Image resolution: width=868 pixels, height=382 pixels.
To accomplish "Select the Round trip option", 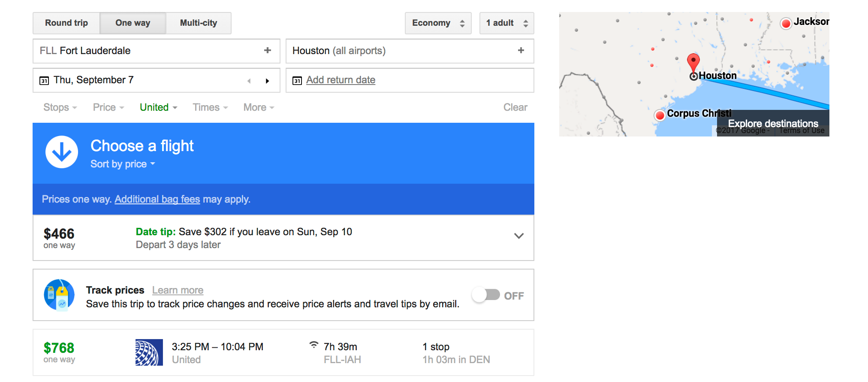I will (x=66, y=23).
